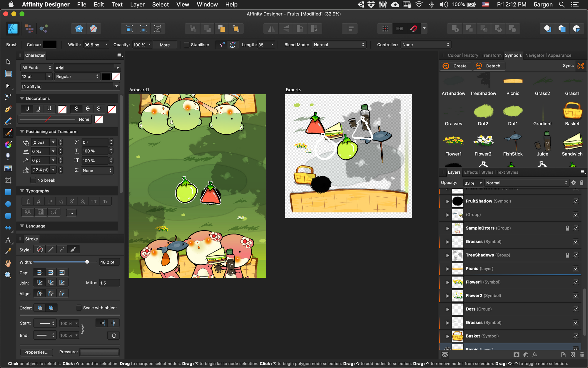Open the Symbols panel tab
The height and width of the screenshot is (368, 588).
(x=513, y=55)
